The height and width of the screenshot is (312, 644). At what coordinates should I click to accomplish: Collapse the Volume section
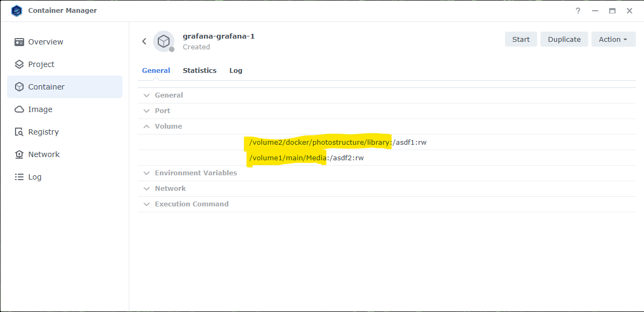[168, 127]
